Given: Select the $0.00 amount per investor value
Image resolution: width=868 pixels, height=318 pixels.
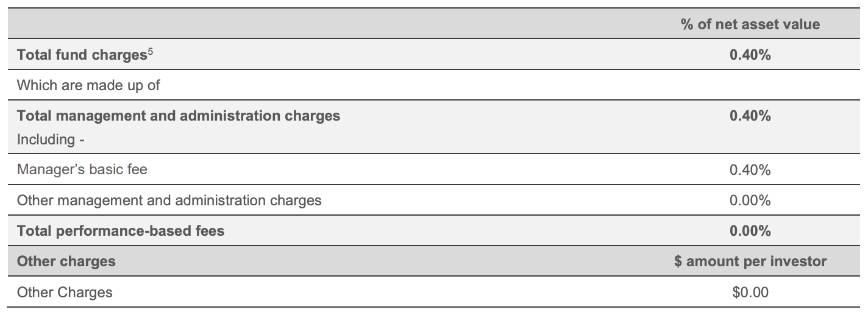Looking at the screenshot, I should point(750,292).
